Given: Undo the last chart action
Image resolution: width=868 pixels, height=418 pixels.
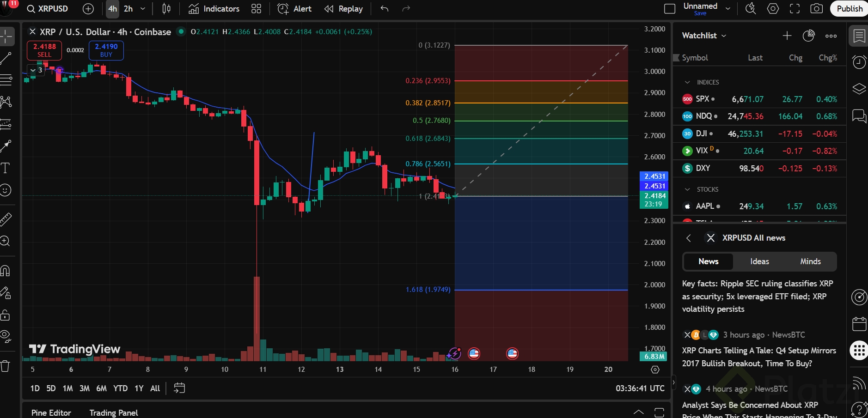Looking at the screenshot, I should coord(384,9).
